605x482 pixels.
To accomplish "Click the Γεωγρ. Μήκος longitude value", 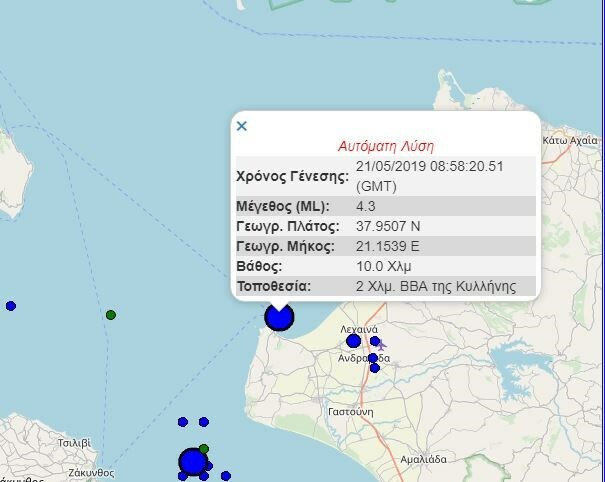I will tap(390, 246).
